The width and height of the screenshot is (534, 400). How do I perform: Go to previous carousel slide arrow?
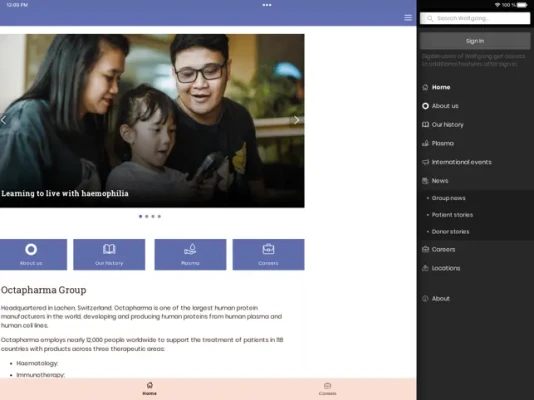point(3,120)
